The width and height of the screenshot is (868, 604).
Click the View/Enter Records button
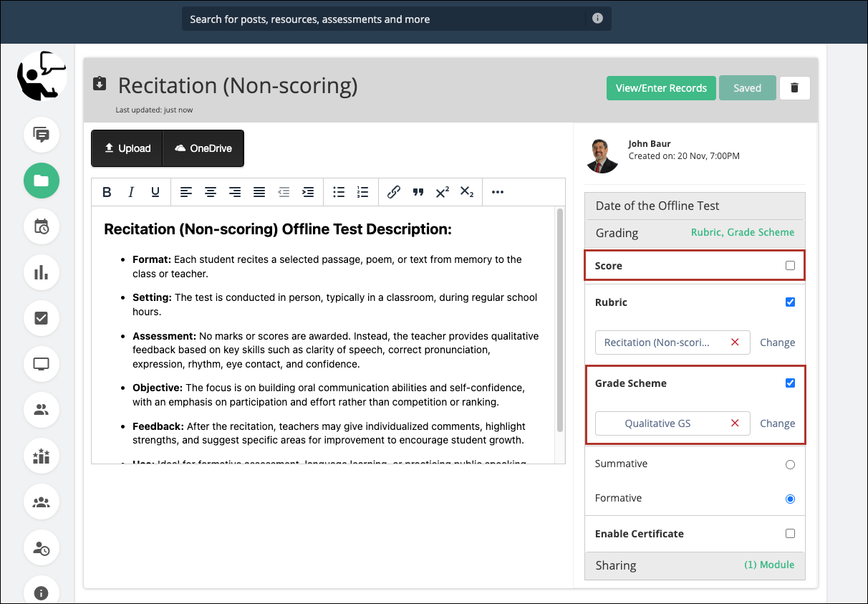point(661,88)
